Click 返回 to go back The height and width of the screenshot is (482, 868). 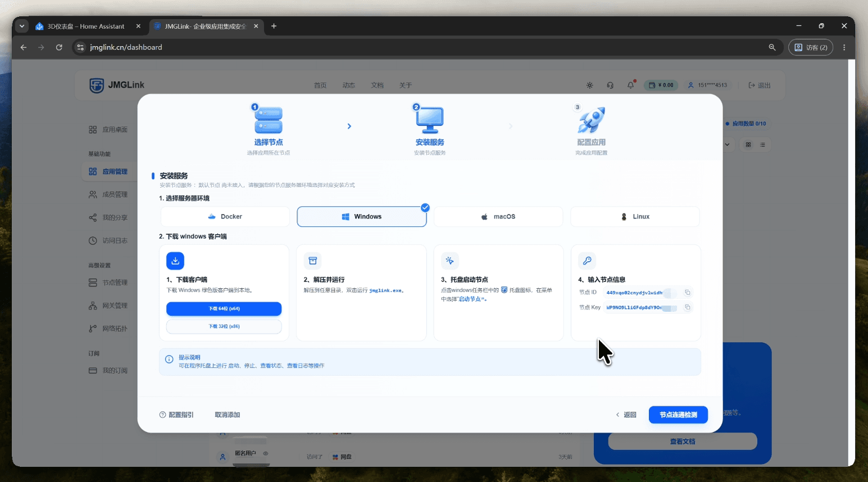[626, 415]
